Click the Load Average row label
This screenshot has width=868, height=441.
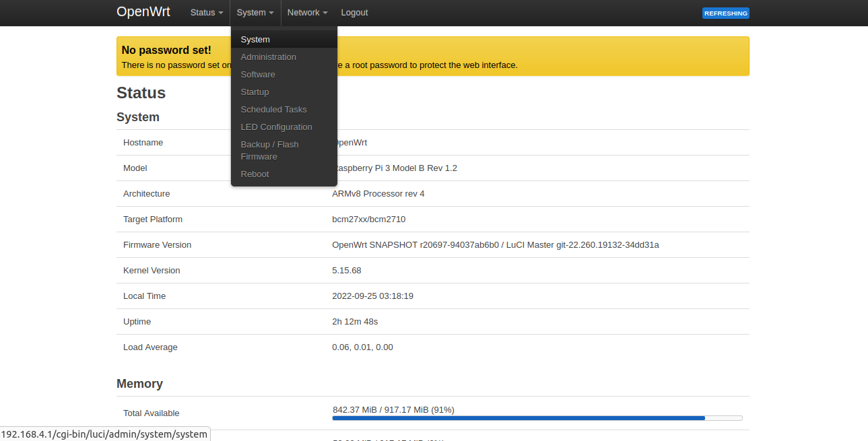(151, 347)
